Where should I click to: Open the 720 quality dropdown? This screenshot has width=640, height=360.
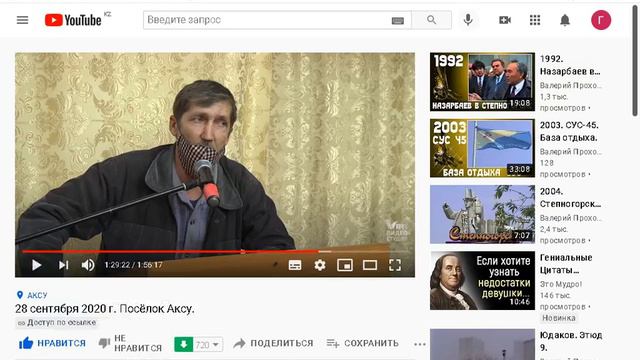[208, 345]
